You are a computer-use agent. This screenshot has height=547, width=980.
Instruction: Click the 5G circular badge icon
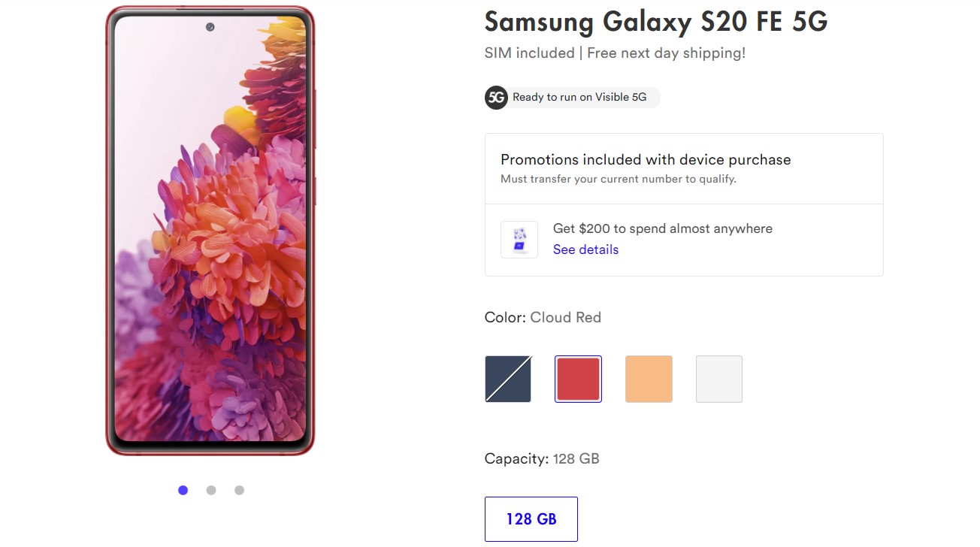[496, 98]
